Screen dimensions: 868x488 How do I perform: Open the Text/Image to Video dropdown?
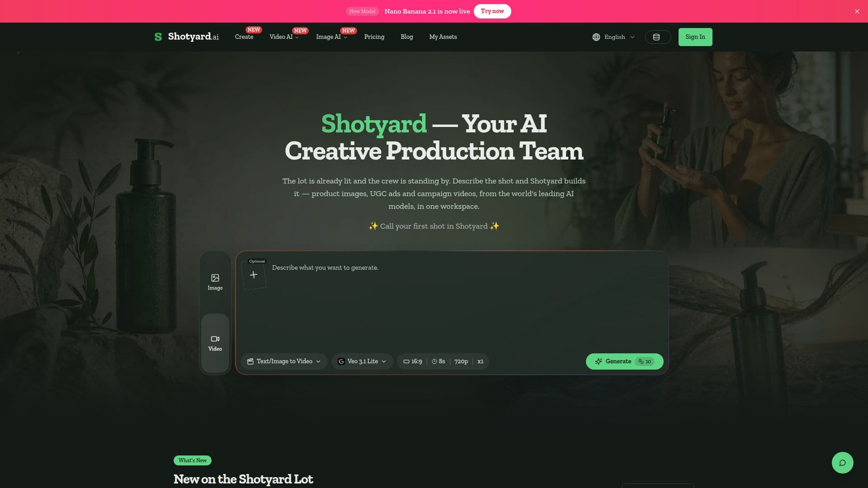pyautogui.click(x=284, y=361)
